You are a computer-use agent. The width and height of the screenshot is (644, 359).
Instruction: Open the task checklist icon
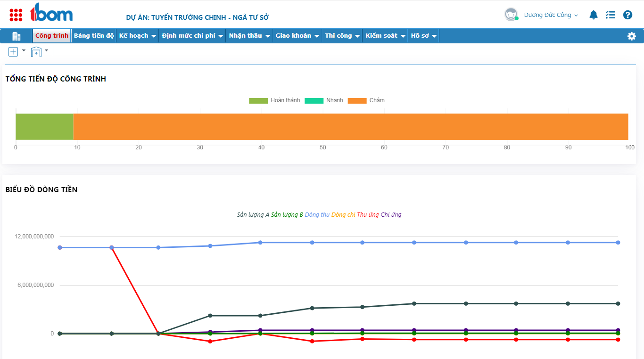click(x=611, y=15)
